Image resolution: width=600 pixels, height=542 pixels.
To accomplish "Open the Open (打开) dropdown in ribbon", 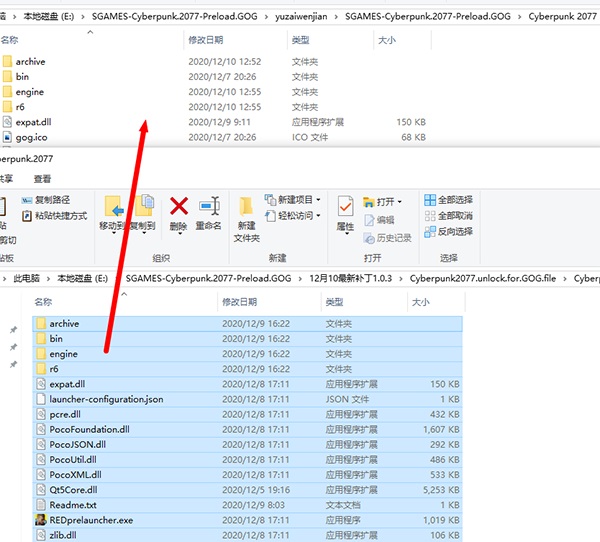I will pyautogui.click(x=385, y=201).
